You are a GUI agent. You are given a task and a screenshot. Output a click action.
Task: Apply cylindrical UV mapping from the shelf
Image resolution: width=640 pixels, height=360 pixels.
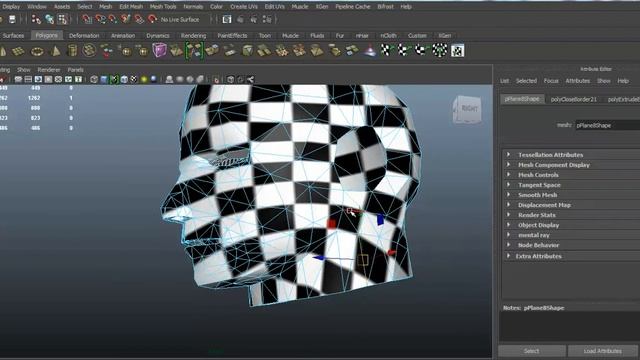pos(403,51)
